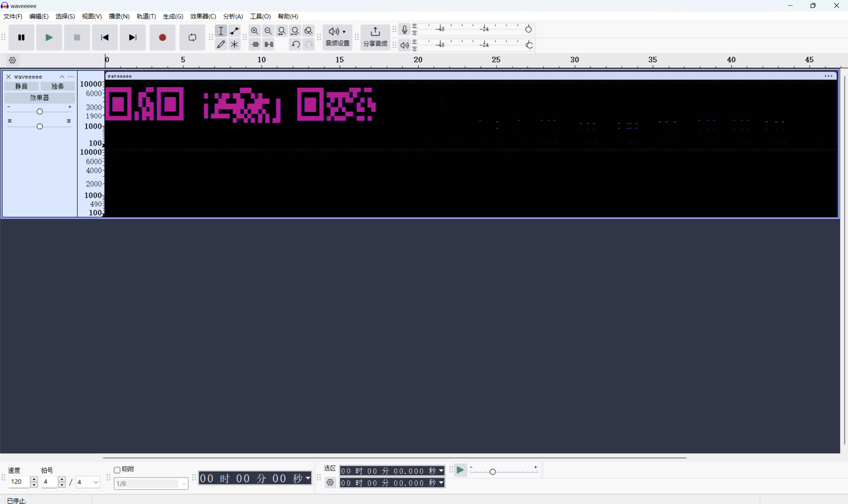Open clip menu dots on waveeeee clip

point(828,76)
